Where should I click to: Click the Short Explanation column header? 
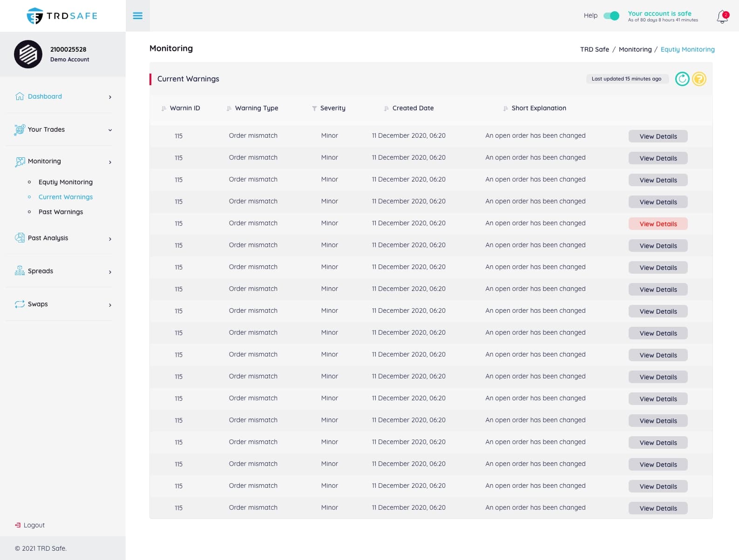point(539,108)
